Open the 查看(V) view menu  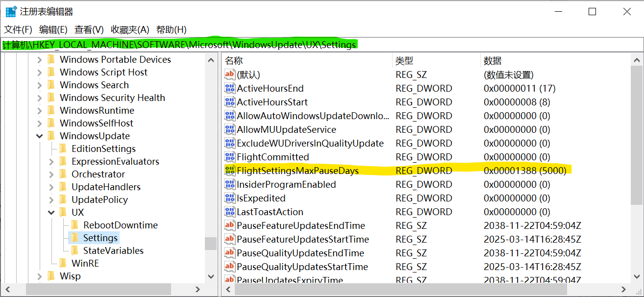click(89, 29)
